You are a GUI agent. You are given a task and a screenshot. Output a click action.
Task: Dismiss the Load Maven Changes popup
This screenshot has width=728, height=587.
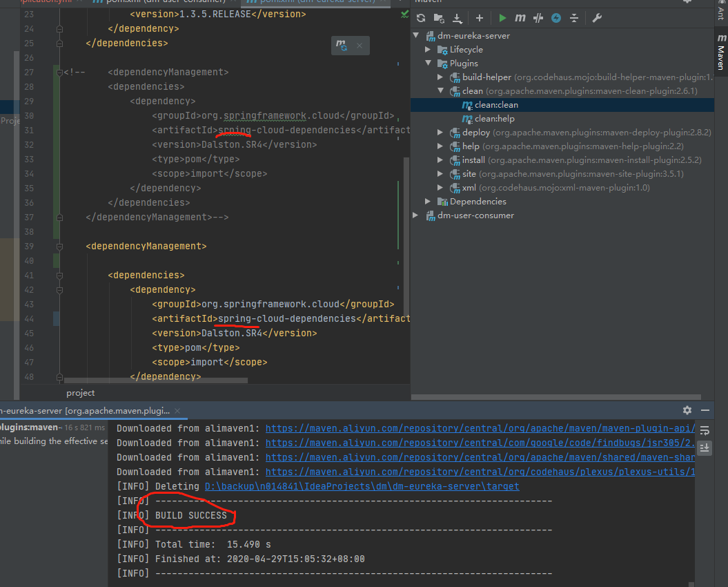pos(360,46)
